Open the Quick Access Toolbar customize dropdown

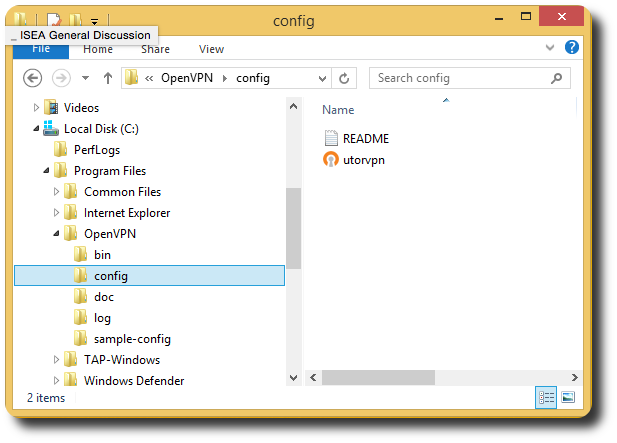point(94,21)
